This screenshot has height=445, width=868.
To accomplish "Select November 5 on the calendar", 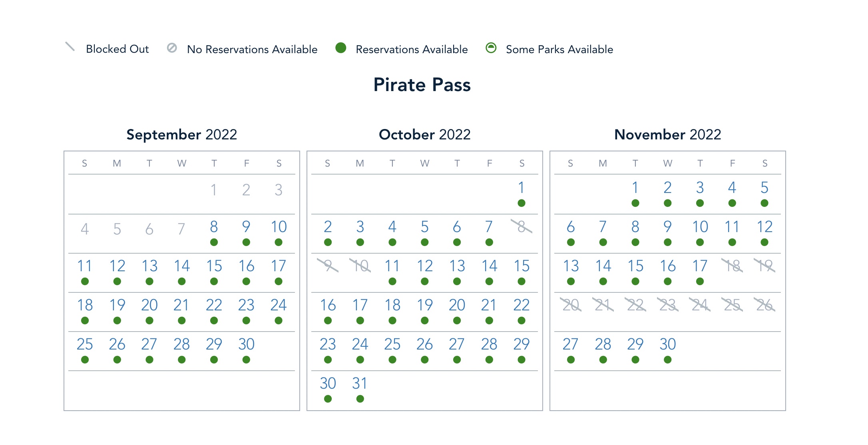I will pos(764,188).
